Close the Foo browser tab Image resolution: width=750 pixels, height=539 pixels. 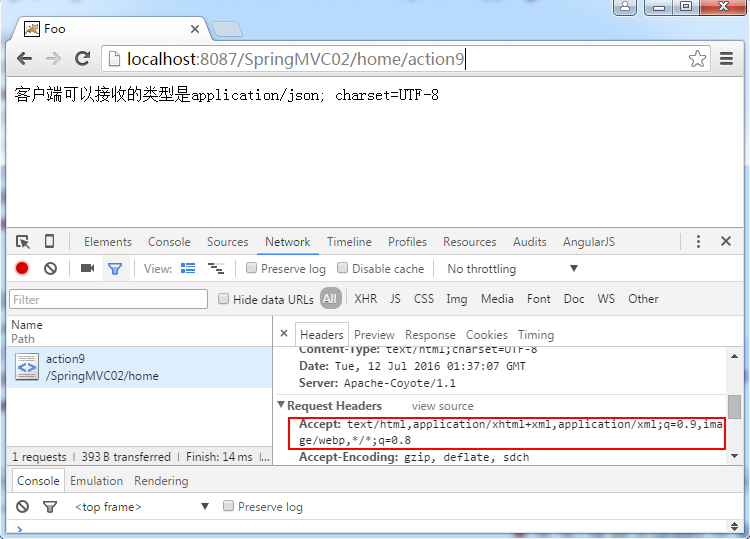[195, 29]
